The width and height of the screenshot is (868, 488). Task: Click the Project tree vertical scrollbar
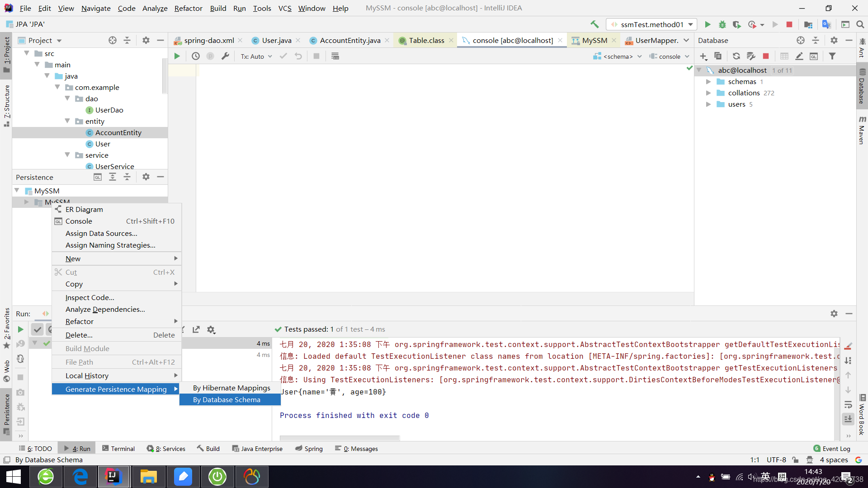(165, 76)
